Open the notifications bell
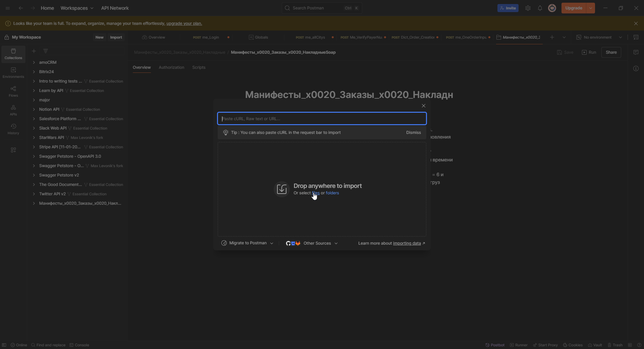This screenshot has width=644, height=349. [x=540, y=8]
